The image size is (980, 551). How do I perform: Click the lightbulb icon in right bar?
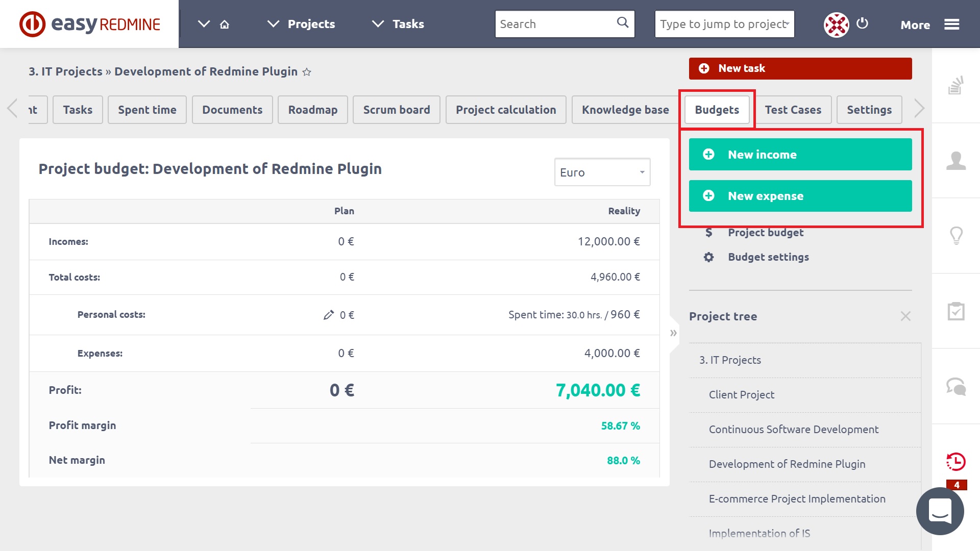pos(956,236)
